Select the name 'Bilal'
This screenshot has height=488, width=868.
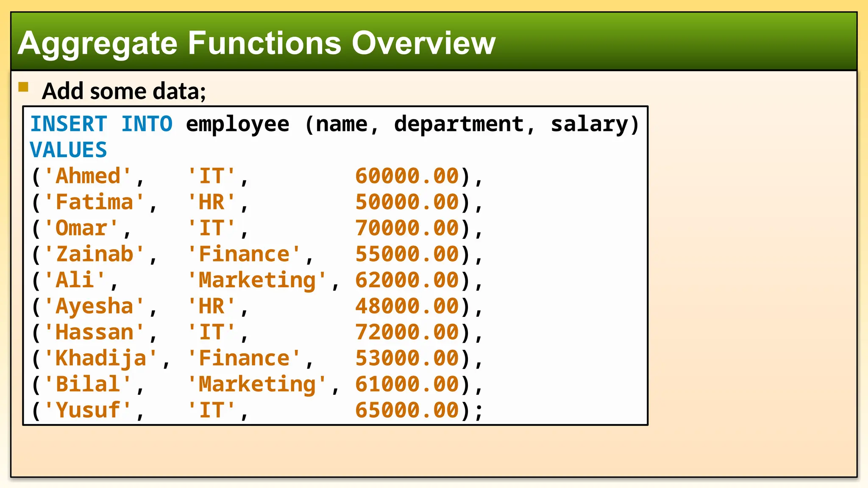point(88,384)
